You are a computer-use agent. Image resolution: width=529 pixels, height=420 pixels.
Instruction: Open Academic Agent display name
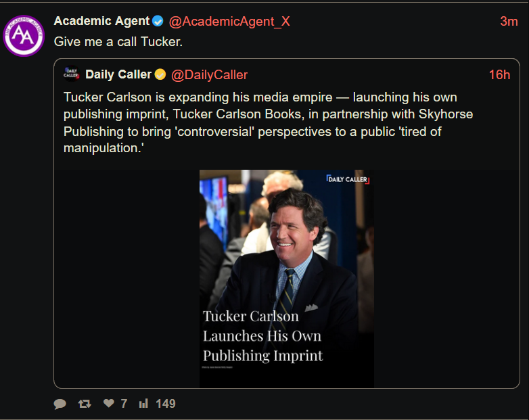tap(101, 21)
